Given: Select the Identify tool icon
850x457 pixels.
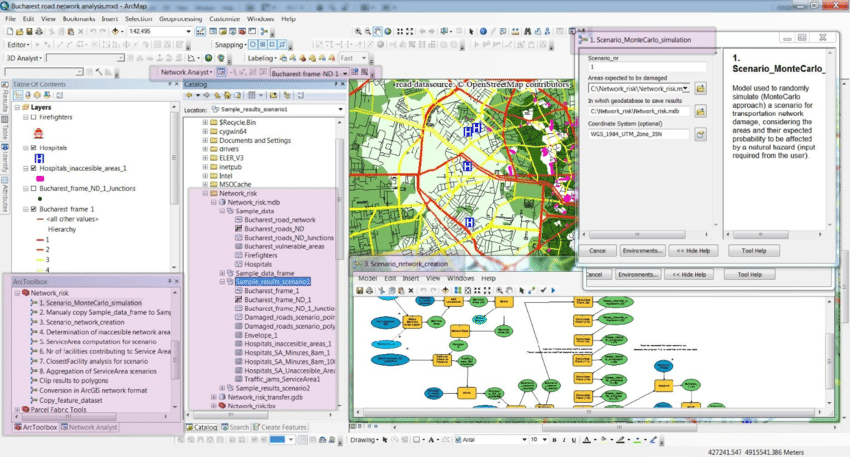Looking at the screenshot, I should click(483, 31).
